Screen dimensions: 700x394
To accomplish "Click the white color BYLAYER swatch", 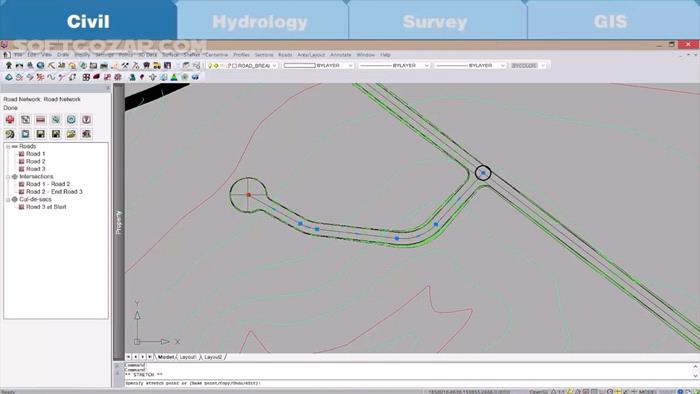I will pyautogui.click(x=300, y=66).
